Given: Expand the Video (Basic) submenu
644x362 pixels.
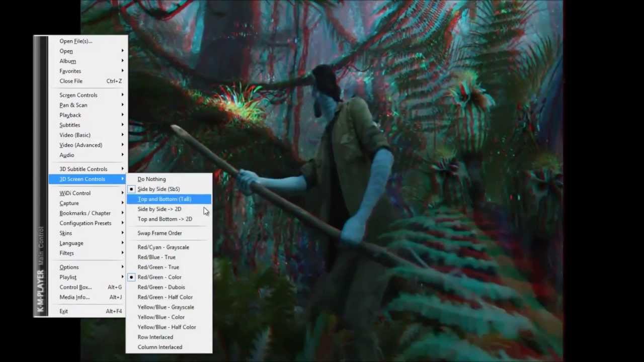Looking at the screenshot, I should point(88,135).
